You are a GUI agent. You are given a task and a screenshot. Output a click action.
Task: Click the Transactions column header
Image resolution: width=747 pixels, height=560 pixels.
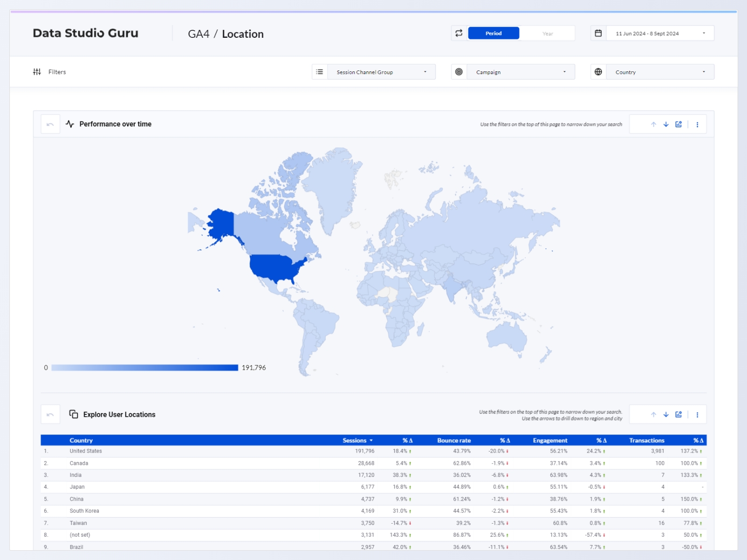click(646, 441)
